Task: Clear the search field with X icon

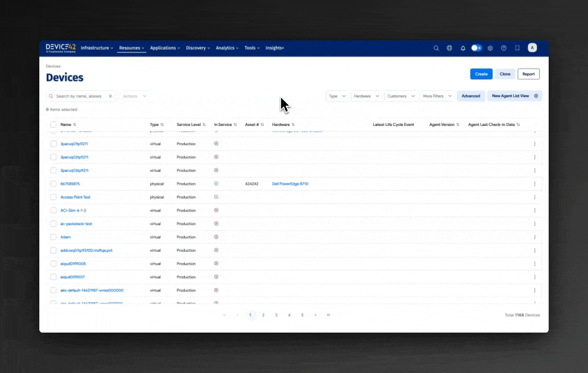Action: [110, 96]
